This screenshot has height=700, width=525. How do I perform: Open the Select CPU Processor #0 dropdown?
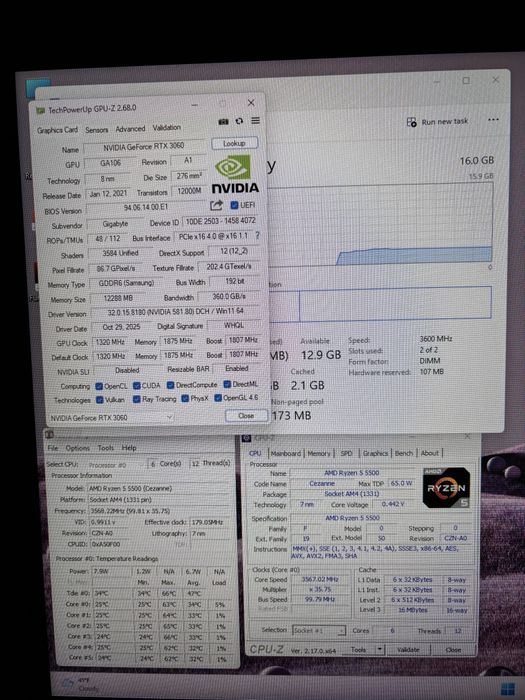pyautogui.click(x=115, y=465)
